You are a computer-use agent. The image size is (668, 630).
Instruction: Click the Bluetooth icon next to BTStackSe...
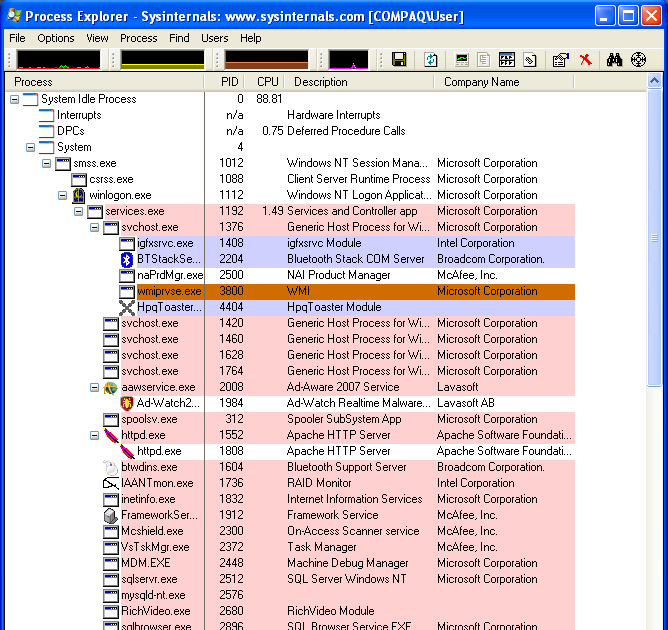tap(127, 259)
